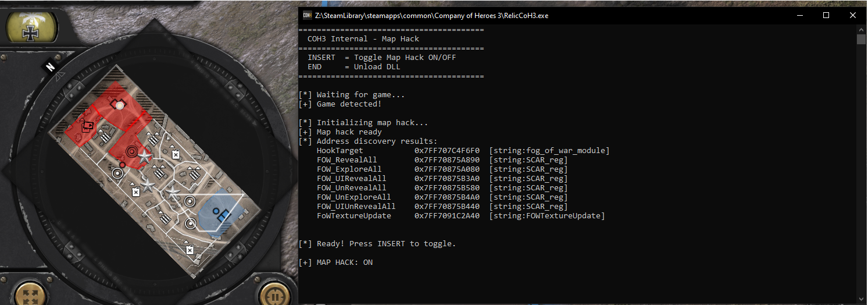
Task: Click address 0x7FF70875B4A0
Action: click(447, 197)
